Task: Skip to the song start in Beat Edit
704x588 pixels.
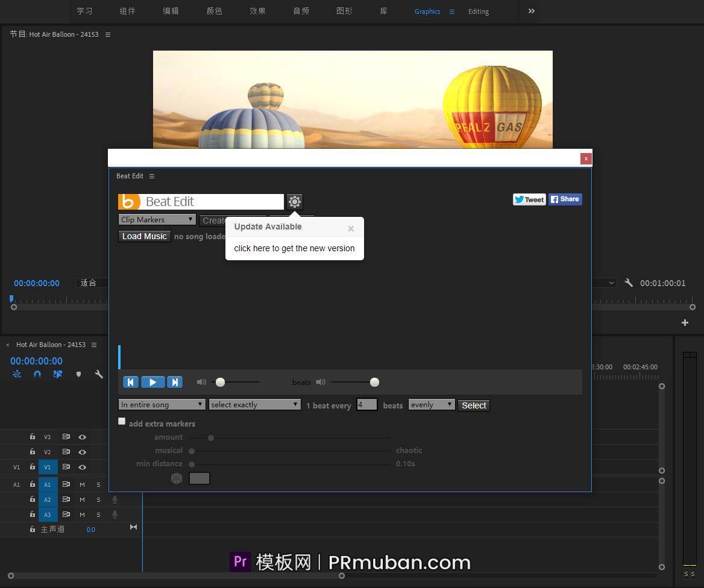Action: coord(131,382)
